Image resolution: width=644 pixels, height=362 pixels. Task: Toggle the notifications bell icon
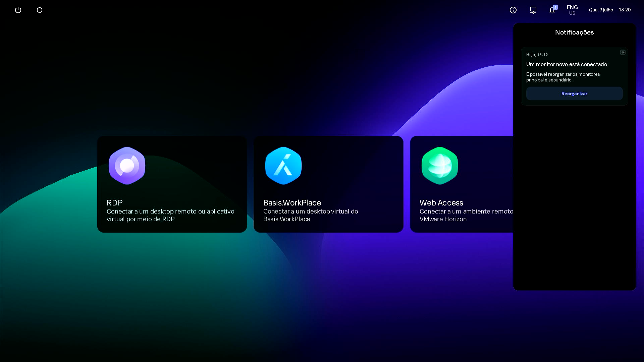(552, 10)
